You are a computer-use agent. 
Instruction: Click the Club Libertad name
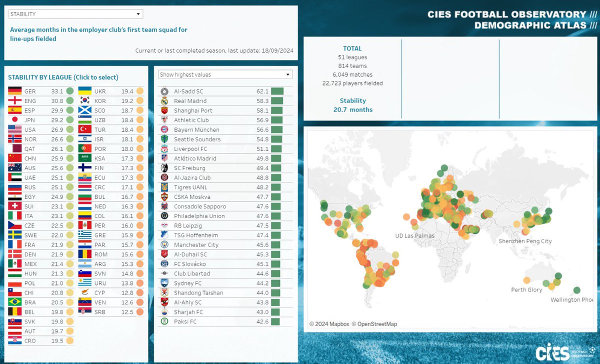192,273
